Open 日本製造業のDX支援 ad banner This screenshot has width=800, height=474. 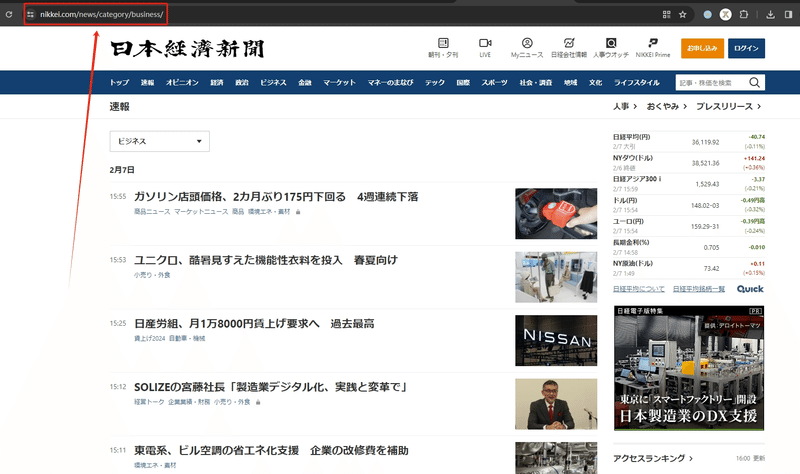click(689, 368)
